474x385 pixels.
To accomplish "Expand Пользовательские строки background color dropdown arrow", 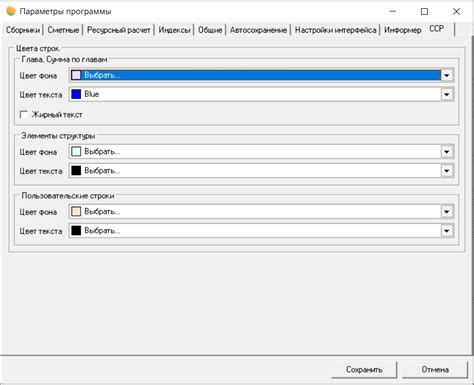I will tap(446, 212).
